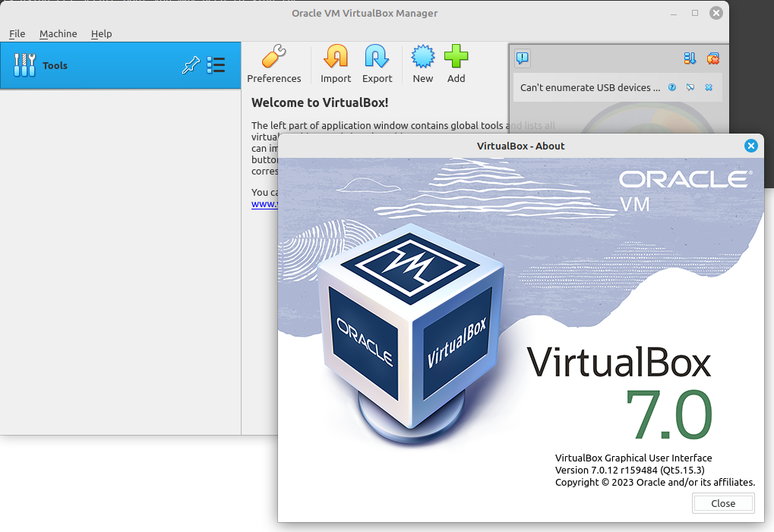Click the don't-show-again icon on USB notification

(690, 87)
